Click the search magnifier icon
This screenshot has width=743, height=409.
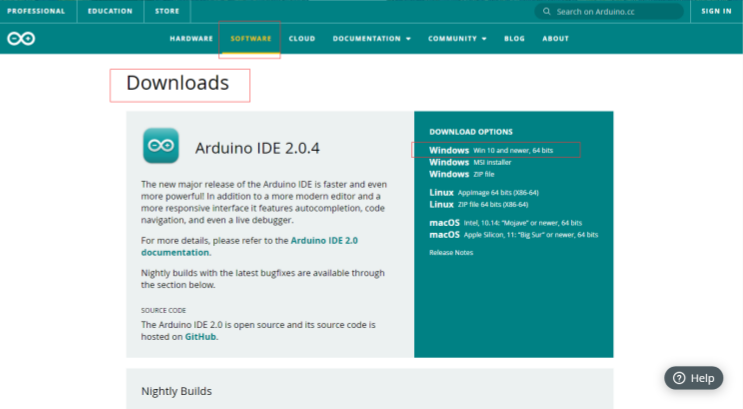(546, 11)
